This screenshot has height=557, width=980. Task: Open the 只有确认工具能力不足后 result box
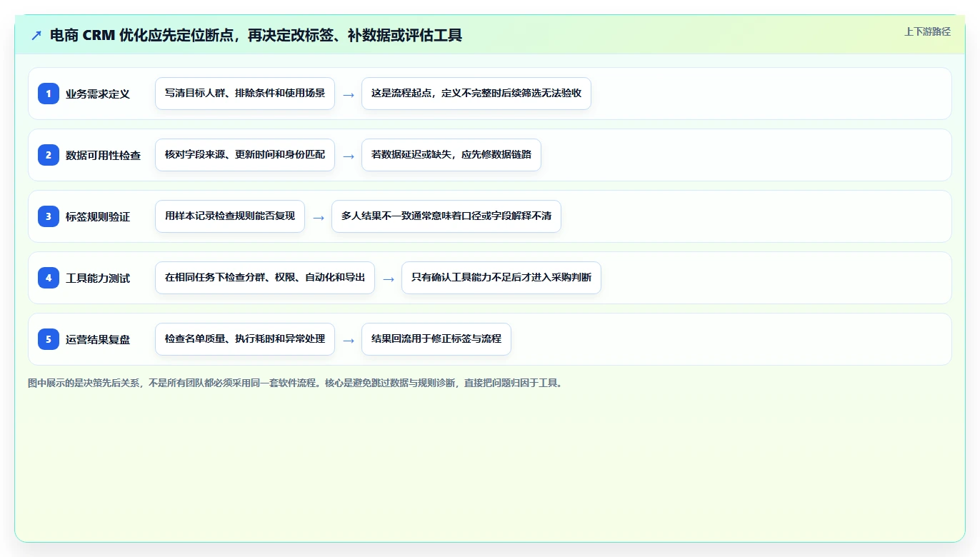pos(501,278)
